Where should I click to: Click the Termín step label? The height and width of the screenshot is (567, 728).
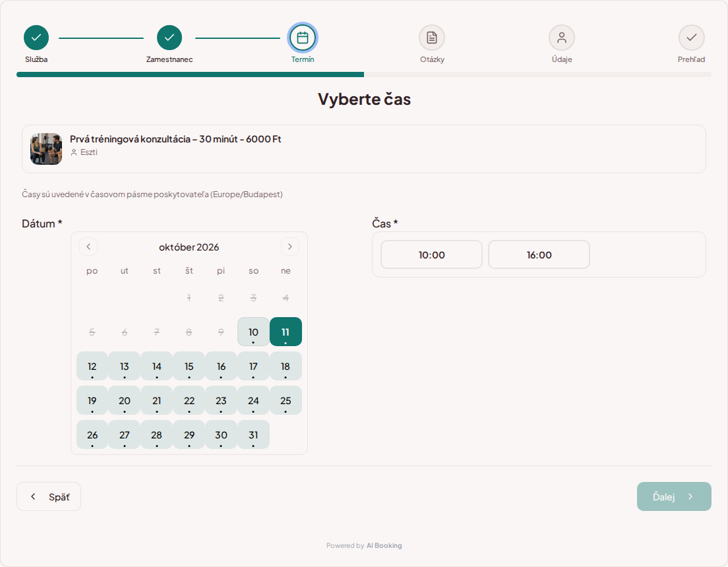(303, 59)
